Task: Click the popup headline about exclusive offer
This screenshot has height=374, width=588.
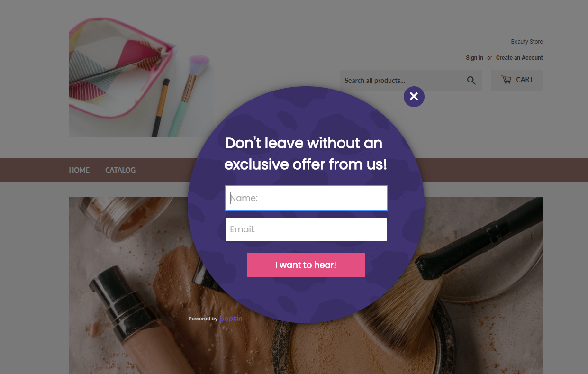Action: coord(306,154)
